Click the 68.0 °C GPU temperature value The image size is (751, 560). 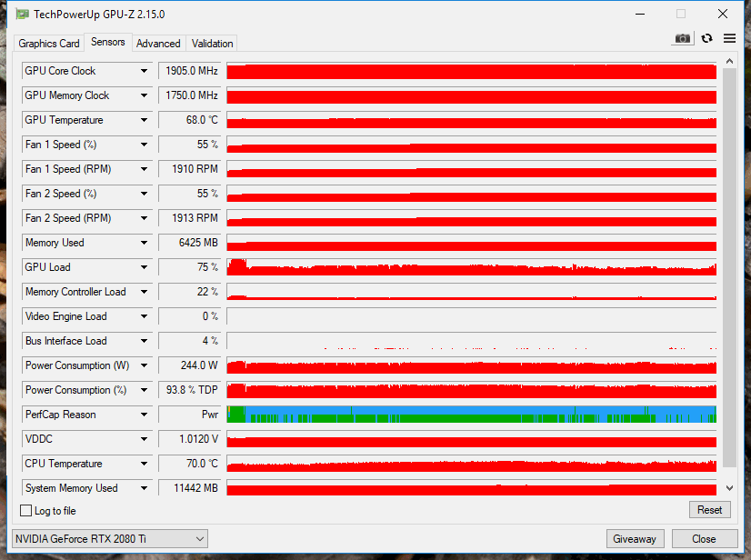tap(190, 120)
